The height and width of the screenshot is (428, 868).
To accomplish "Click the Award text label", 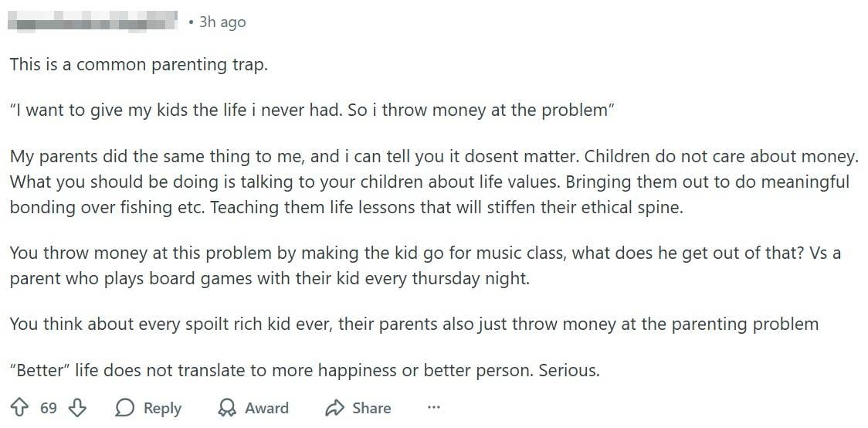I will (266, 408).
